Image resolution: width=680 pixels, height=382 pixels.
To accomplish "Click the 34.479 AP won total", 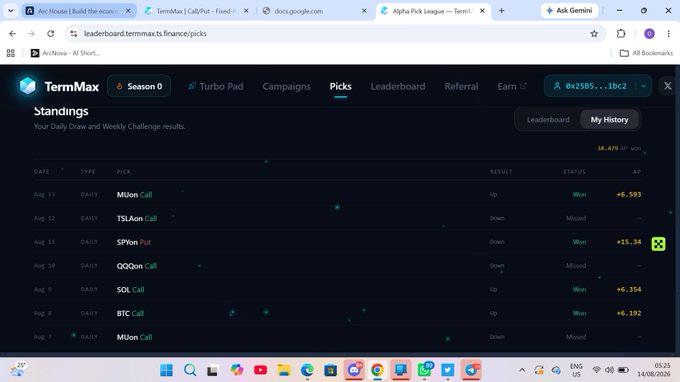I will pyautogui.click(x=619, y=148).
